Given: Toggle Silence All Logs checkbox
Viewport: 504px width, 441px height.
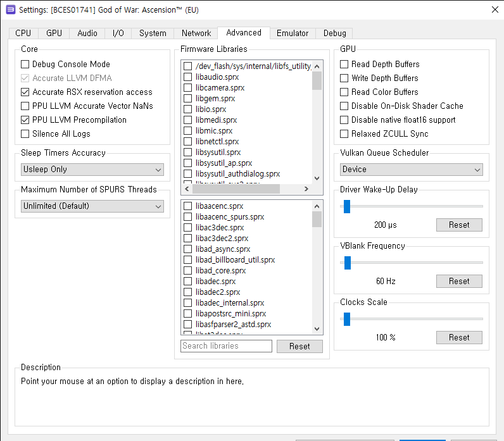Looking at the screenshot, I should (25, 134).
